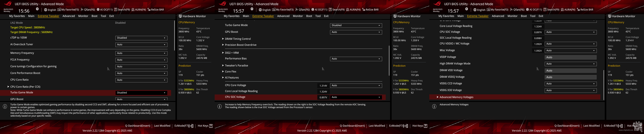Expand DRAM Timing Control
The height and width of the screenshot is (134, 644).
point(238,39)
